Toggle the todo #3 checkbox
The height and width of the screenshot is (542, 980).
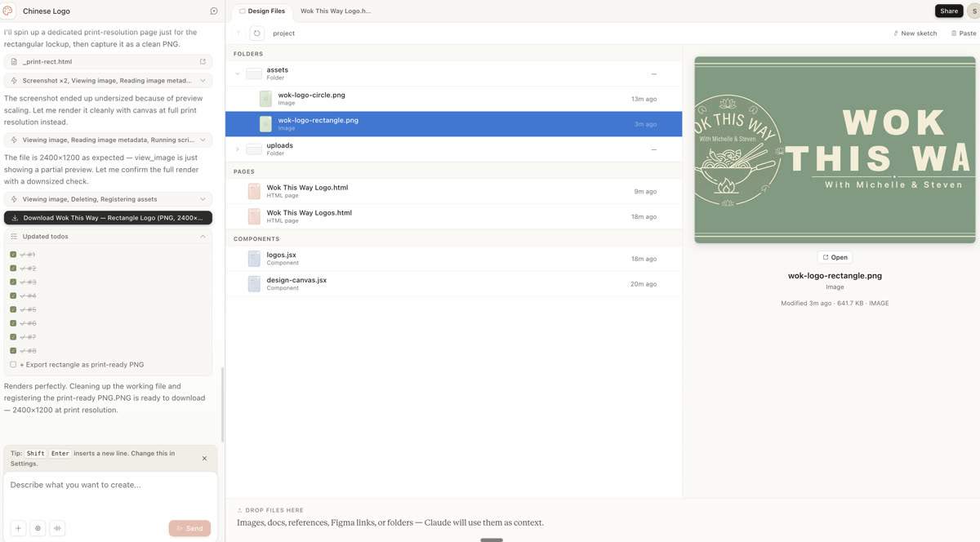pos(13,282)
